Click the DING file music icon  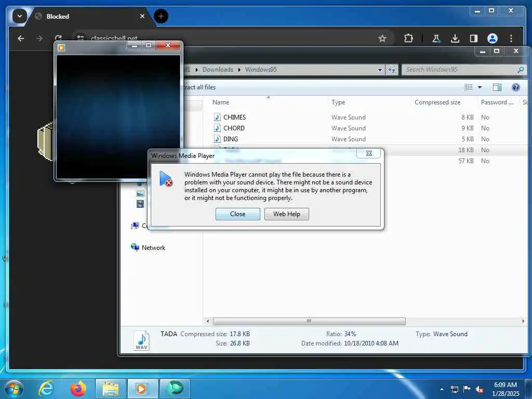pos(217,139)
